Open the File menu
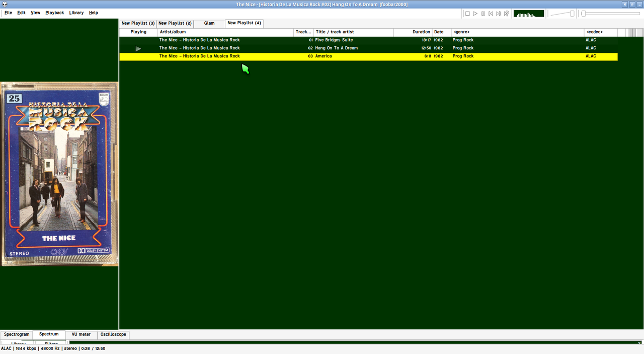This screenshot has width=644, height=354. (9, 13)
